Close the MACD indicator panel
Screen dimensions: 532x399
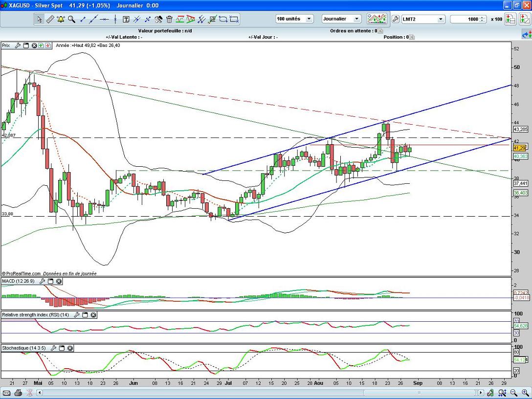point(59,281)
